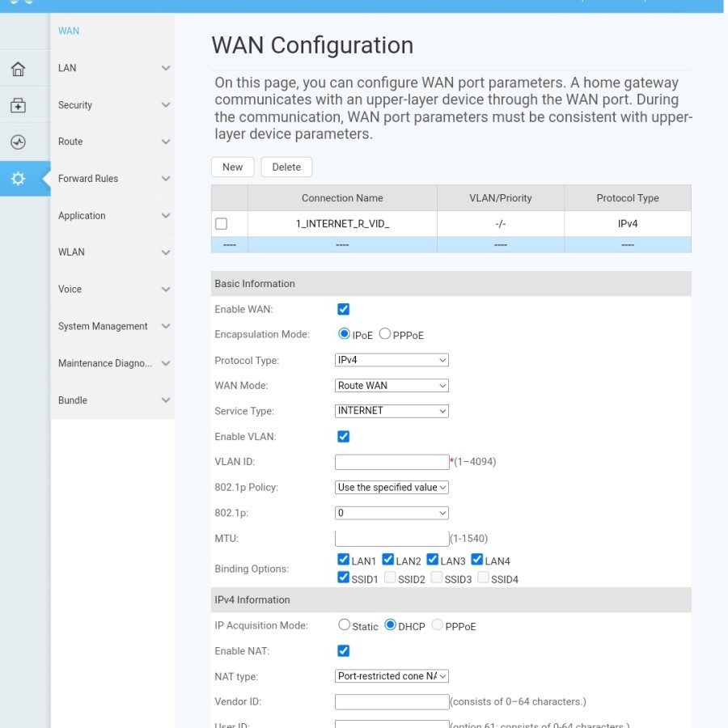Viewport: 728px width, 728px height.
Task: Select PPPoE IP acquisition mode
Action: click(438, 625)
